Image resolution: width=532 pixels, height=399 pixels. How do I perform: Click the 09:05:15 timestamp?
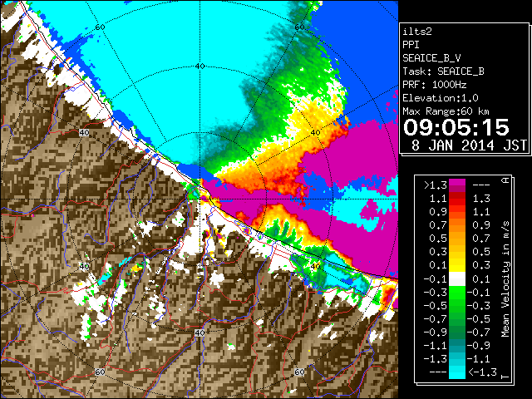(456, 127)
